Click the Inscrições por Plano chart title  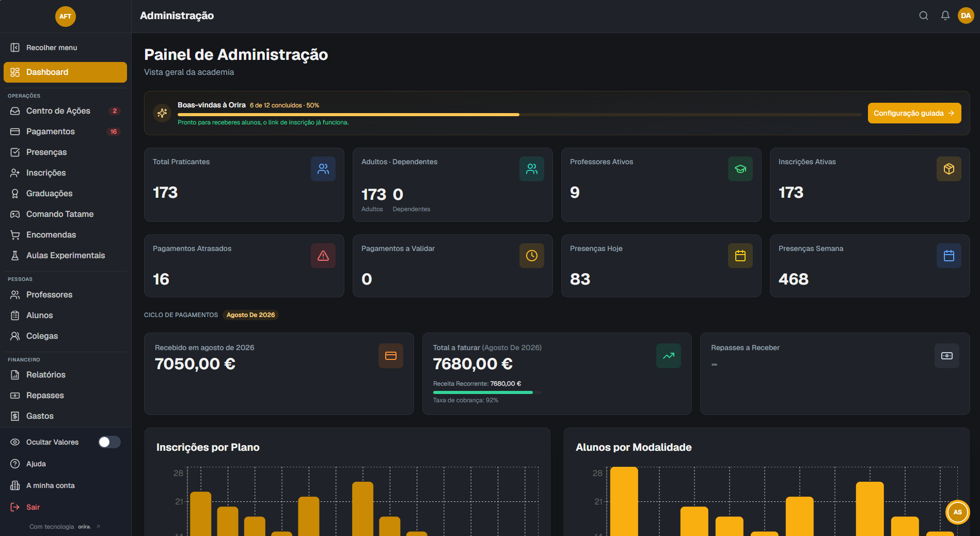click(208, 448)
